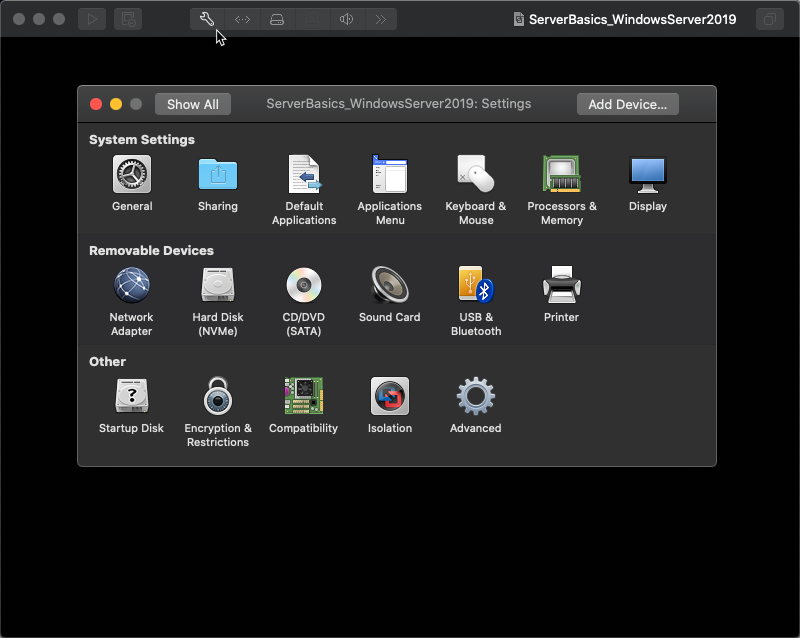Open Hard Disk (NVMe) settings

[x=218, y=285]
